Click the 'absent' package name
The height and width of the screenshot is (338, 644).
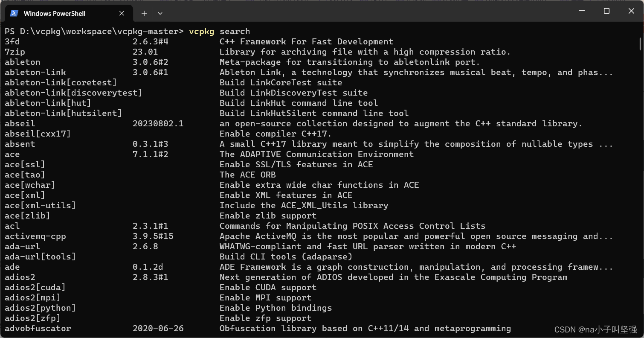20,144
